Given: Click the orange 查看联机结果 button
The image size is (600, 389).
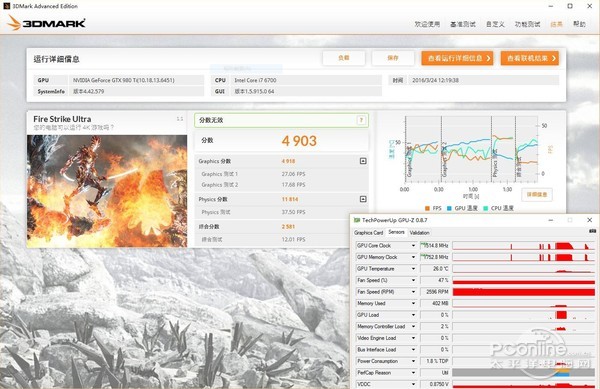Looking at the screenshot, I should pyautogui.click(x=530, y=58).
